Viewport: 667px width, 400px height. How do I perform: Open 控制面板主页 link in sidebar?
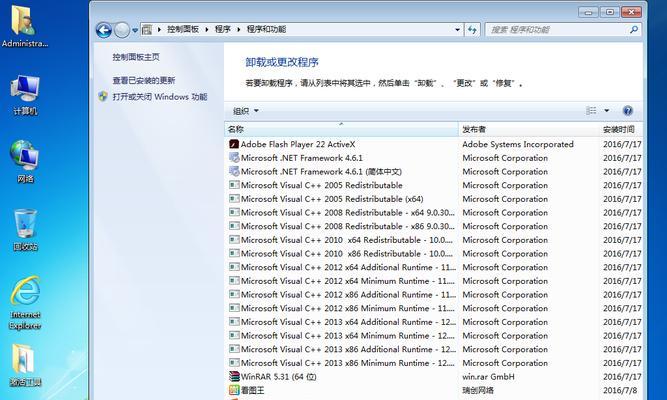click(x=136, y=57)
